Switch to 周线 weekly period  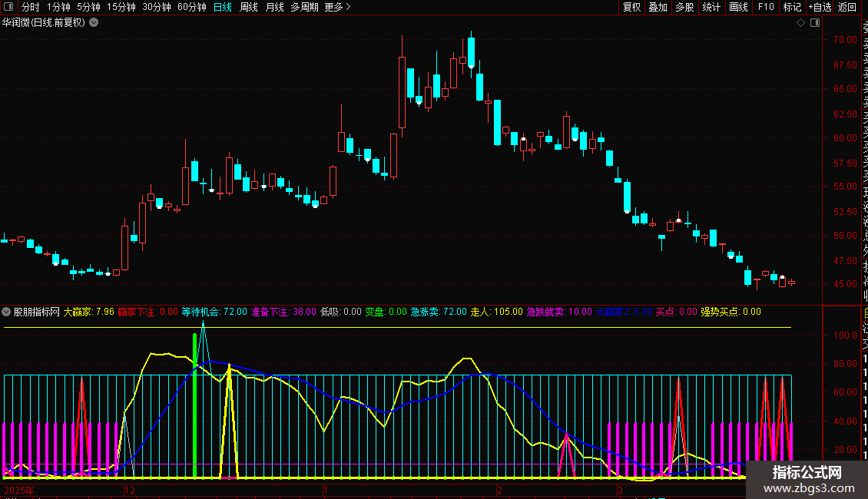tap(249, 7)
